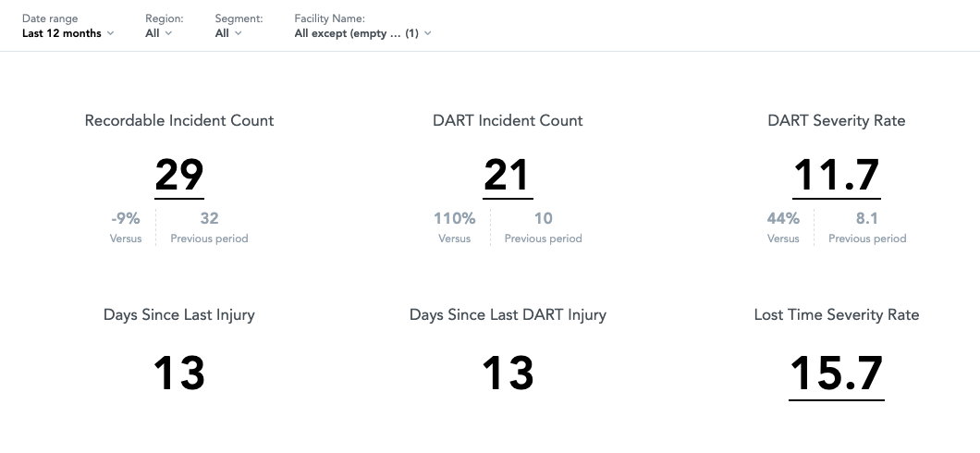980x453 pixels.
Task: Click the Region filter chevron arrow
Action: pos(168,33)
